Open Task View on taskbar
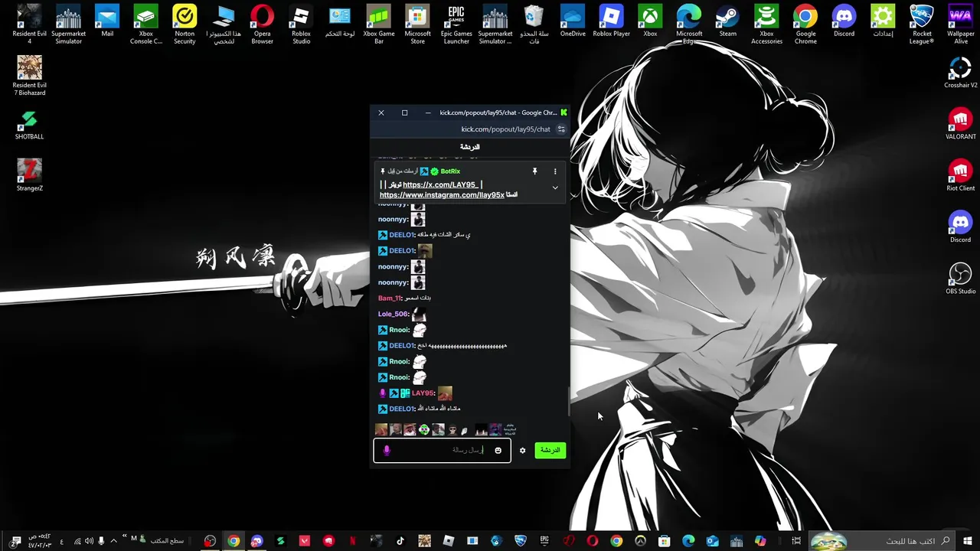This screenshot has height=551, width=980. click(796, 541)
